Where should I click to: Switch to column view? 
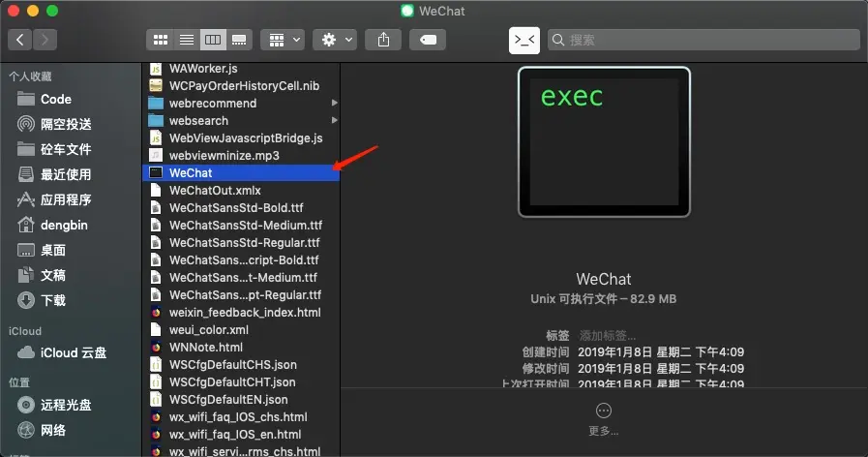coord(213,40)
